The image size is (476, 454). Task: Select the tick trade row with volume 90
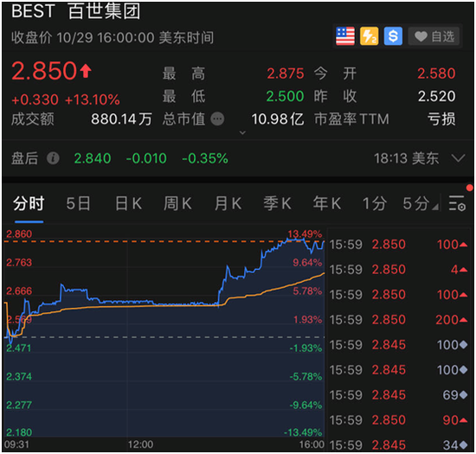click(x=399, y=420)
